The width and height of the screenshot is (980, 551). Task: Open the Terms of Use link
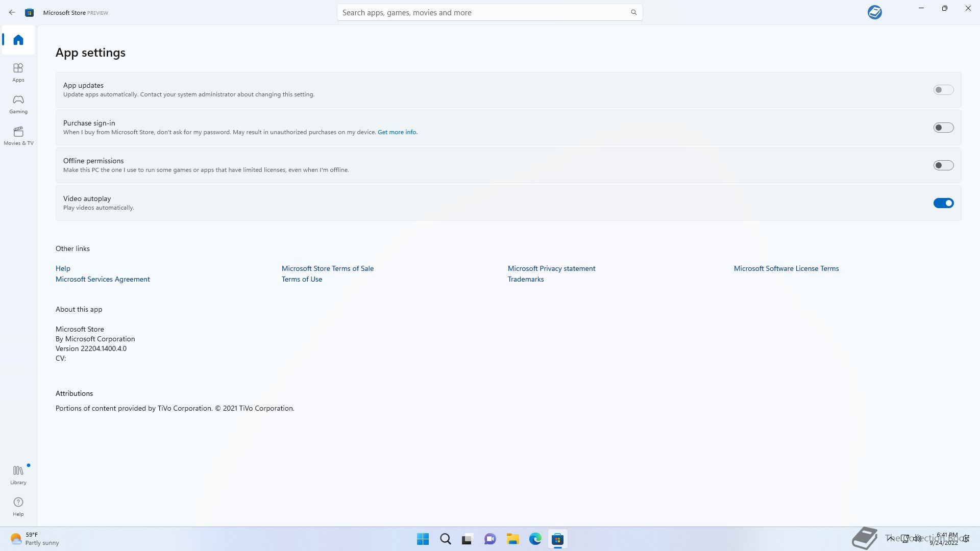tap(302, 279)
